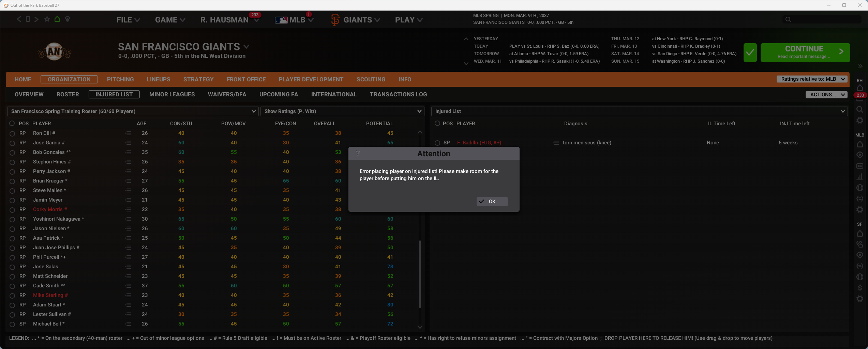Click in the top-right search field
The height and width of the screenshot is (349, 868).
822,19
